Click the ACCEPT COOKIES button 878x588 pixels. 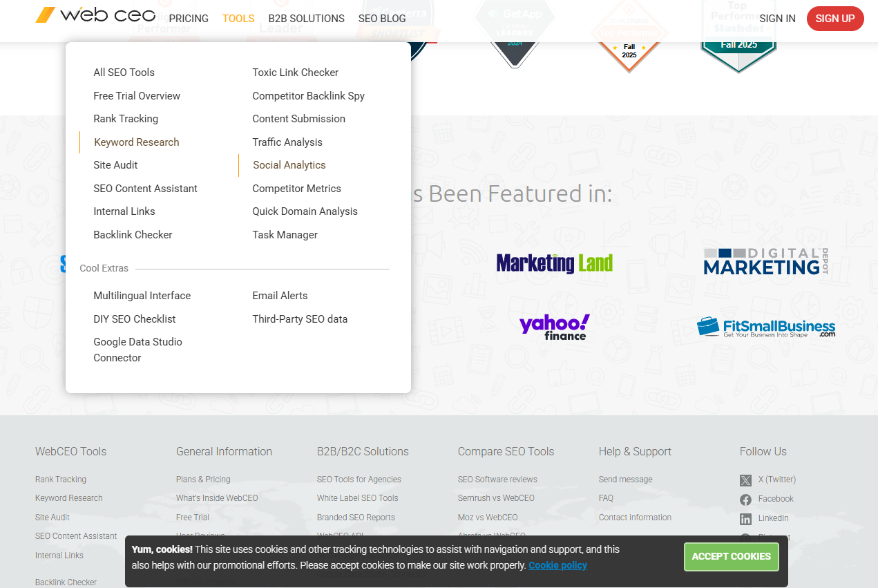click(x=731, y=556)
